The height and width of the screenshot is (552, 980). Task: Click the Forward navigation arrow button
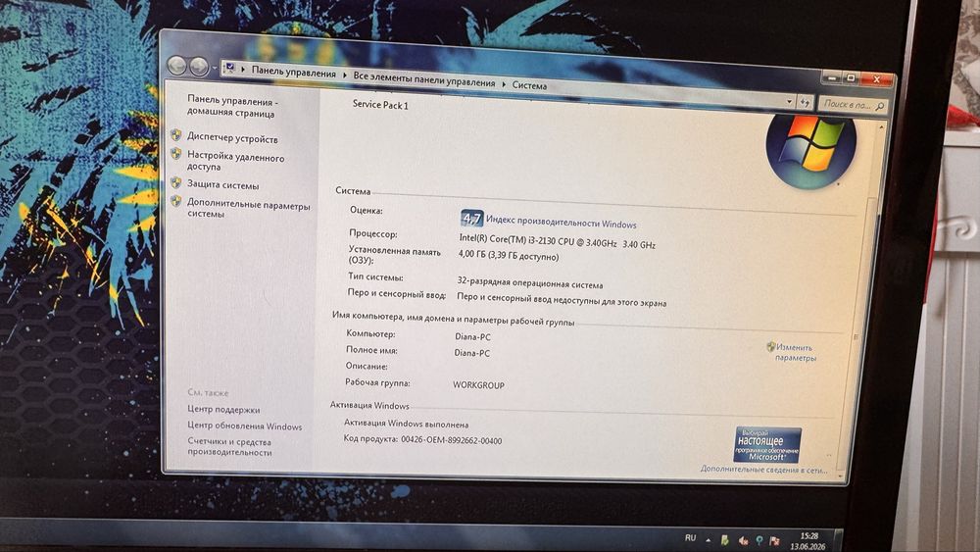[x=199, y=67]
